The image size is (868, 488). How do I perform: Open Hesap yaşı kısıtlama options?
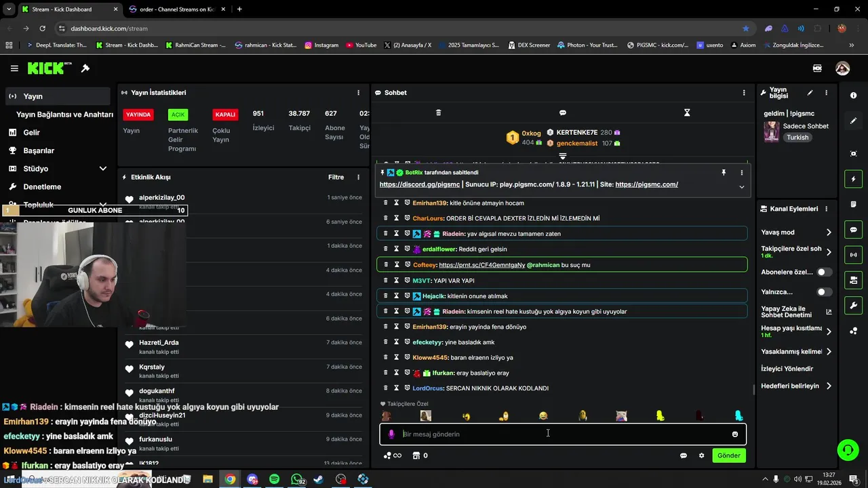[x=796, y=331]
